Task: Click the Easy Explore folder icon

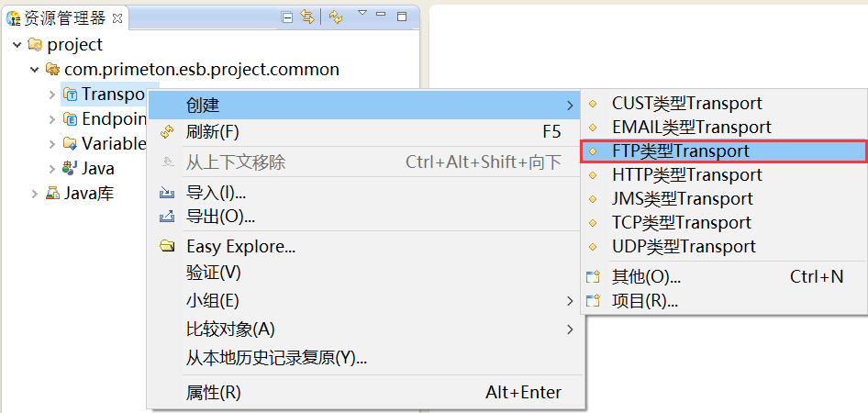Action: coord(167,247)
